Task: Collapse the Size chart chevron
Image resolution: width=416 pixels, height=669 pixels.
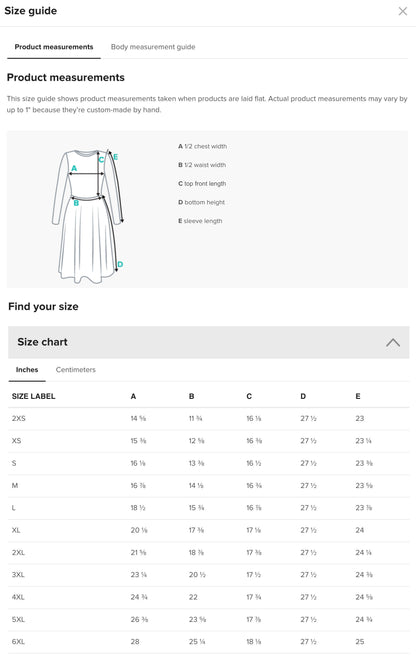Action: [393, 342]
